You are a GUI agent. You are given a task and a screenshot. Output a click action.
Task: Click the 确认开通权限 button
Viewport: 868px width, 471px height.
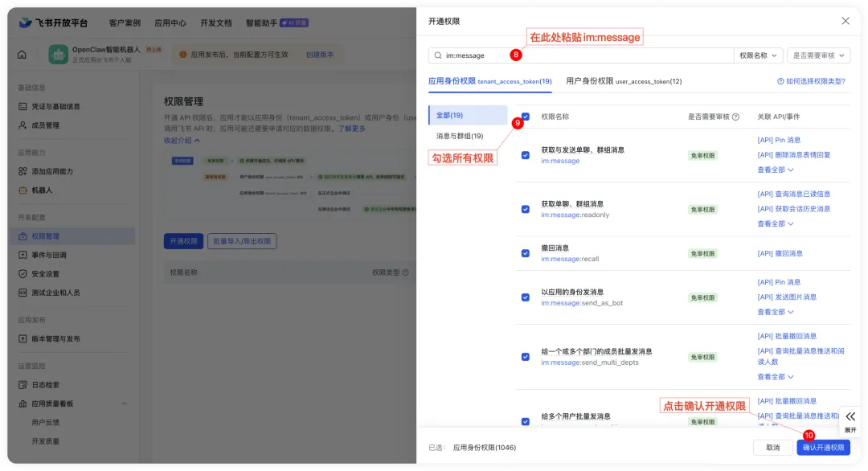pyautogui.click(x=823, y=447)
